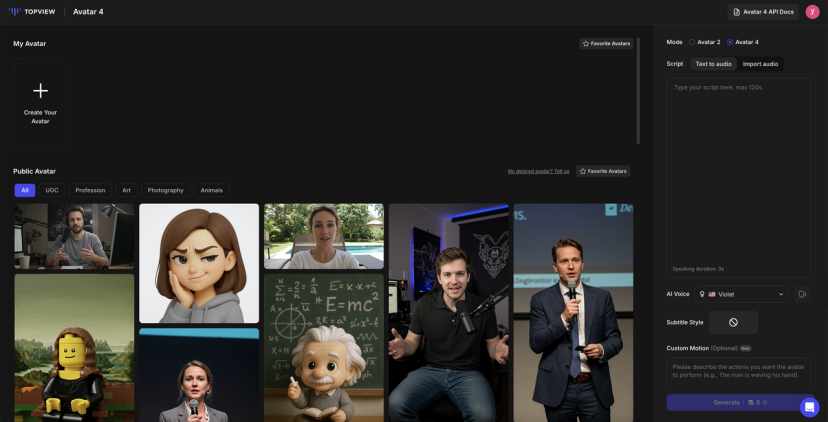Switch to the Text to audio tab
Viewport: 828px width, 422px height.
click(713, 64)
